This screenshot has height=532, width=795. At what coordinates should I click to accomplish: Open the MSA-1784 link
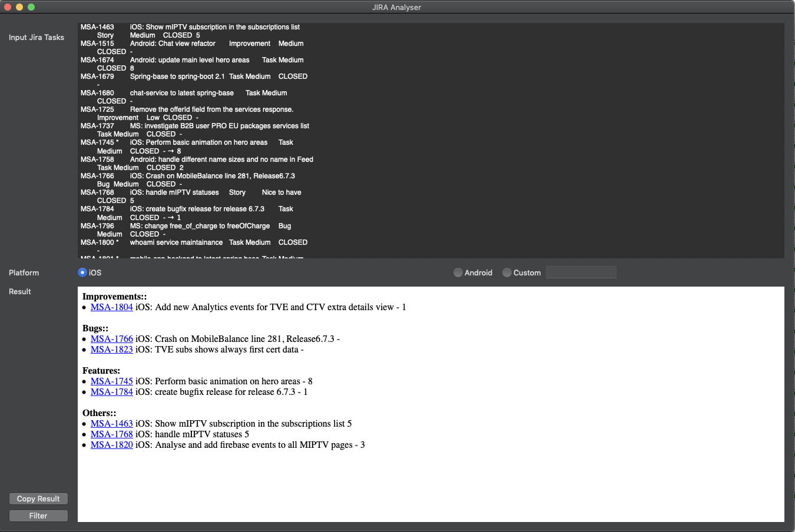[112, 392]
